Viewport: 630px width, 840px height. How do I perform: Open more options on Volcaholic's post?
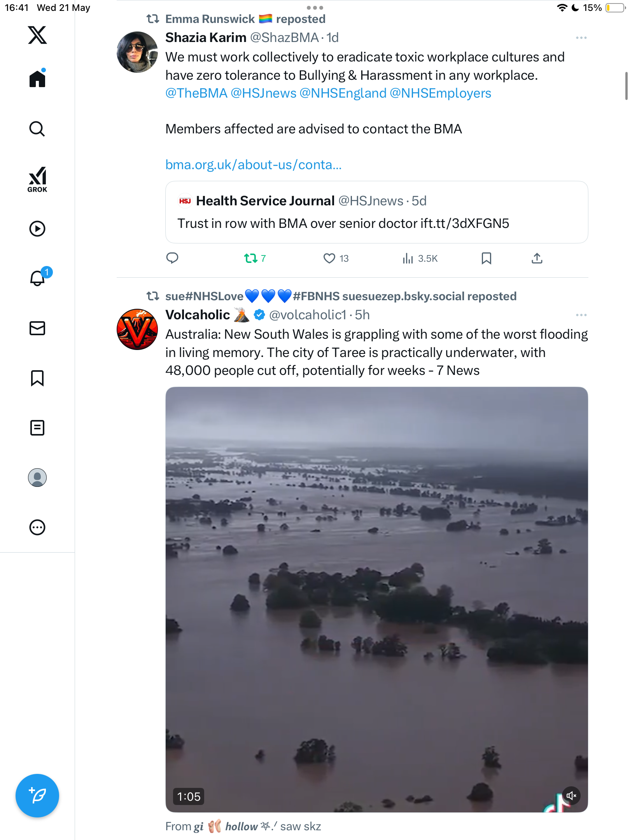tap(581, 315)
